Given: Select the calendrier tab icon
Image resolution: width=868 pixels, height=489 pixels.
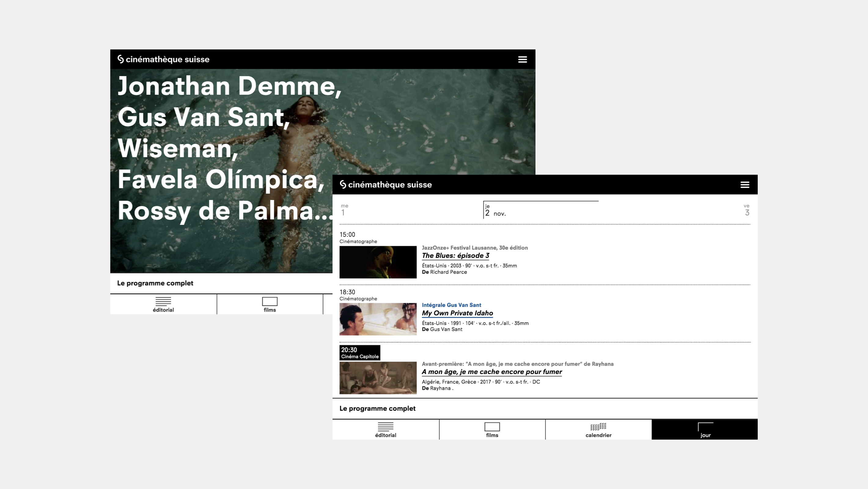Looking at the screenshot, I should pos(598,427).
